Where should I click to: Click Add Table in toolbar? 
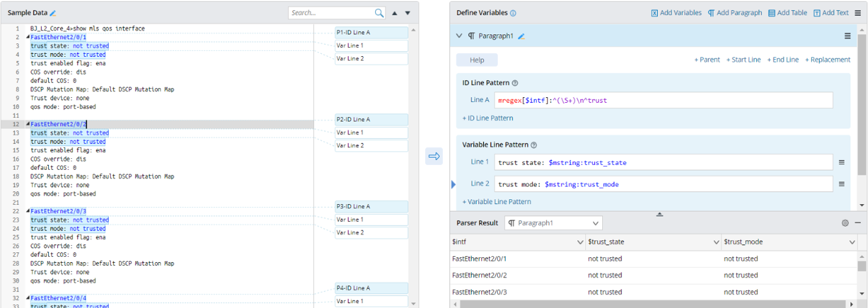pyautogui.click(x=787, y=13)
